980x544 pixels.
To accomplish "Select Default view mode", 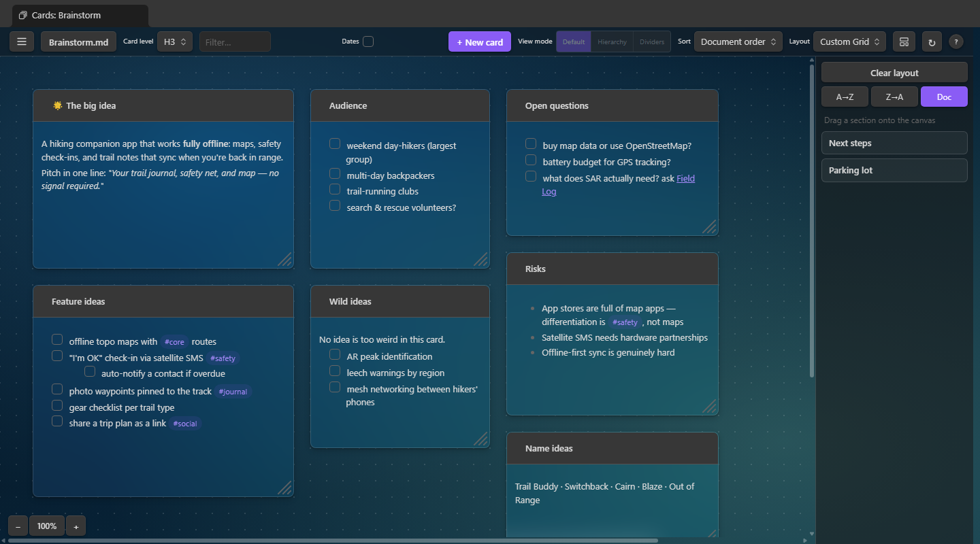I will click(574, 41).
